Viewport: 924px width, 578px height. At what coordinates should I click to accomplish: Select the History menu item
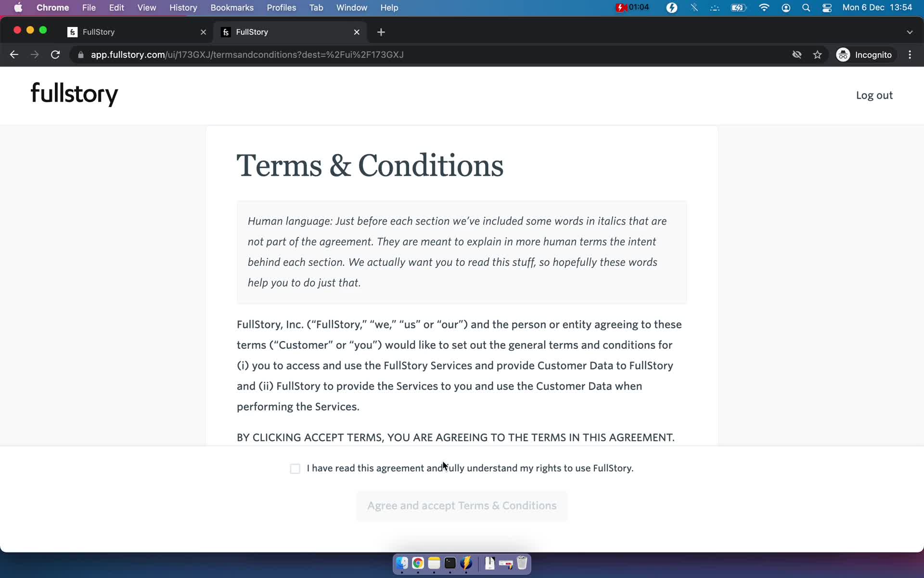pyautogui.click(x=183, y=7)
